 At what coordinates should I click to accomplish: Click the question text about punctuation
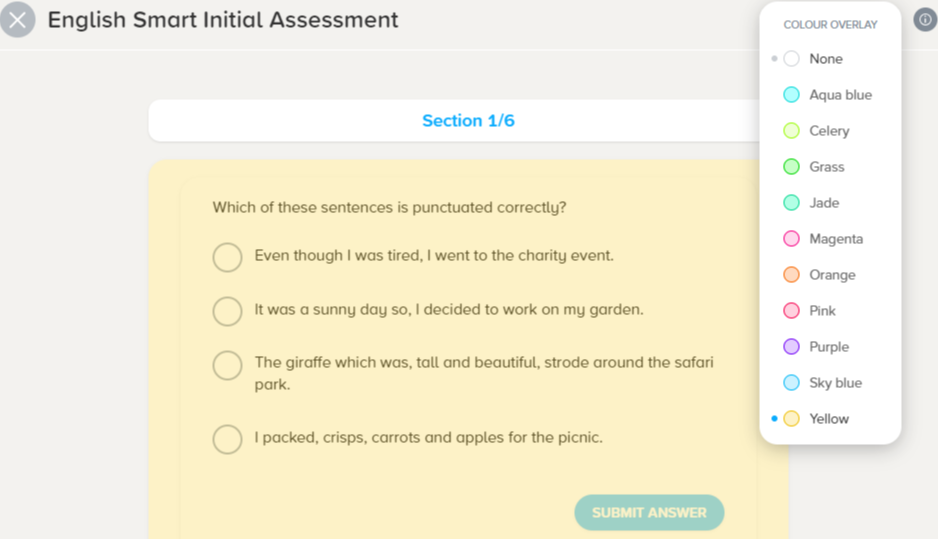pos(389,208)
